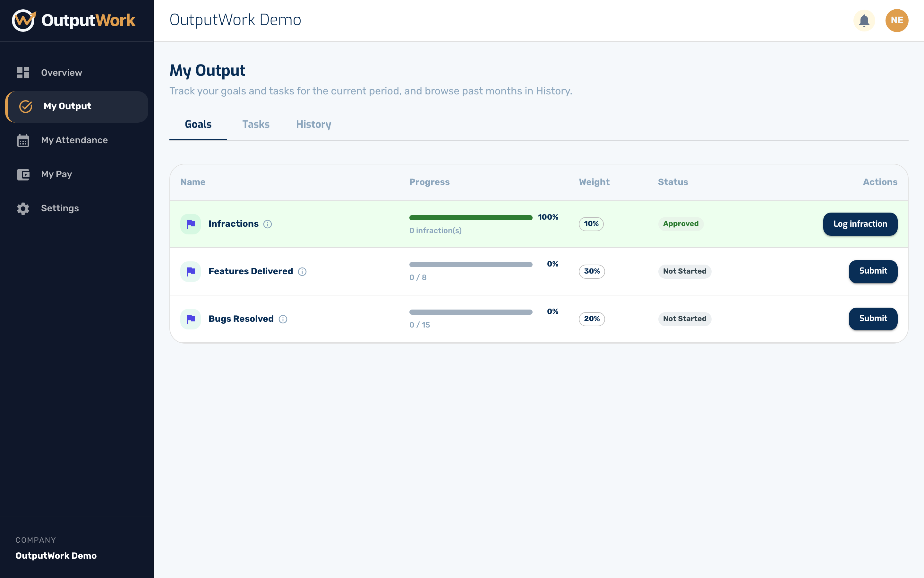
Task: Select My Output in the sidebar
Action: point(76,107)
